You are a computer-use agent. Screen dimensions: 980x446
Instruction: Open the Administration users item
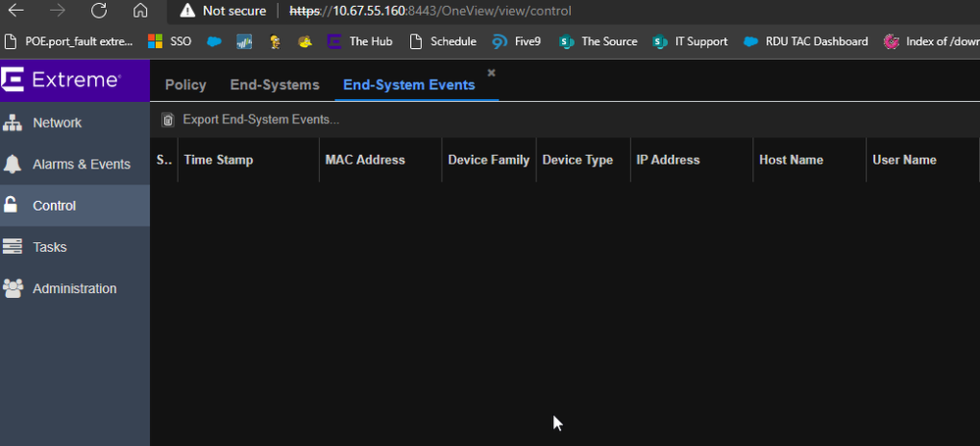(74, 288)
